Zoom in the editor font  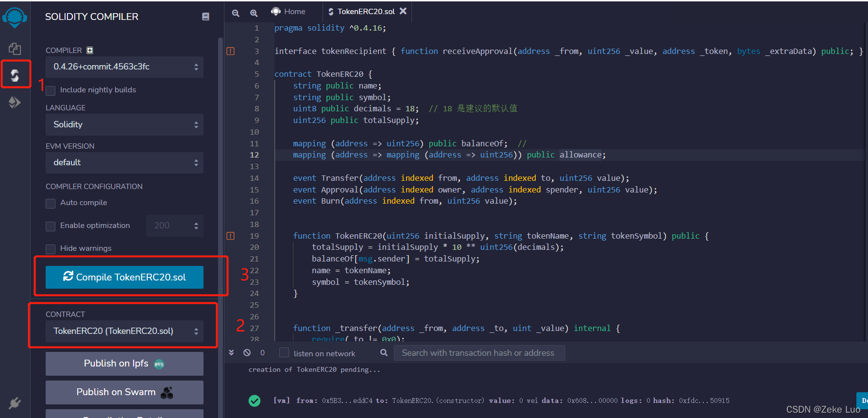tap(254, 13)
